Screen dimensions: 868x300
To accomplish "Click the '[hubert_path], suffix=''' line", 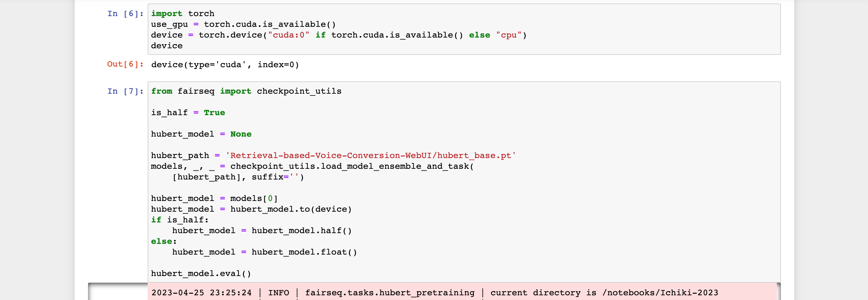I will click(238, 177).
